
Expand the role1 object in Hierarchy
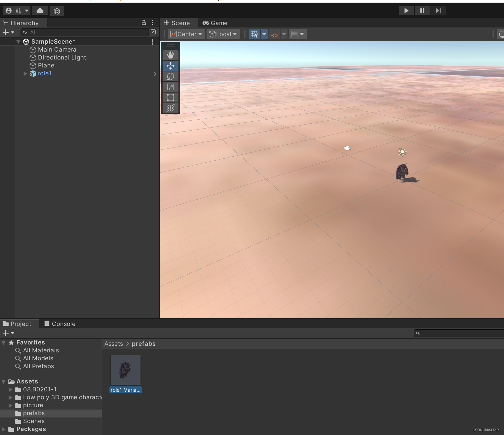click(x=25, y=74)
